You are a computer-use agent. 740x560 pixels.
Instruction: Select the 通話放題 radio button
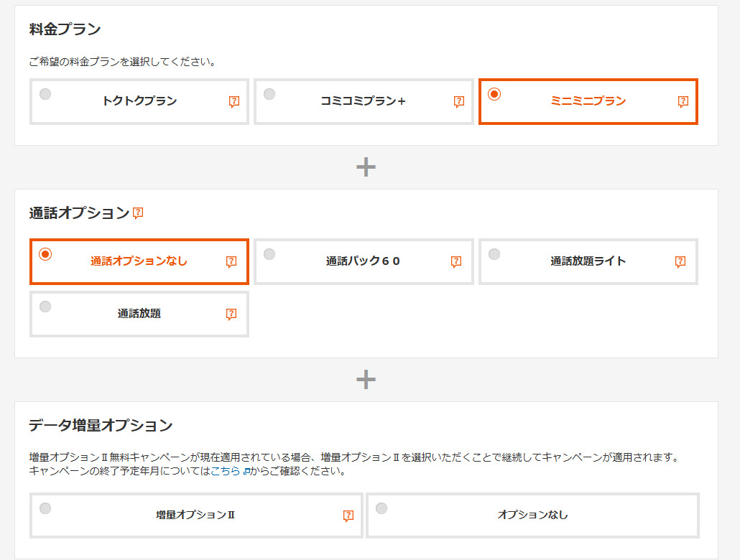tap(45, 307)
